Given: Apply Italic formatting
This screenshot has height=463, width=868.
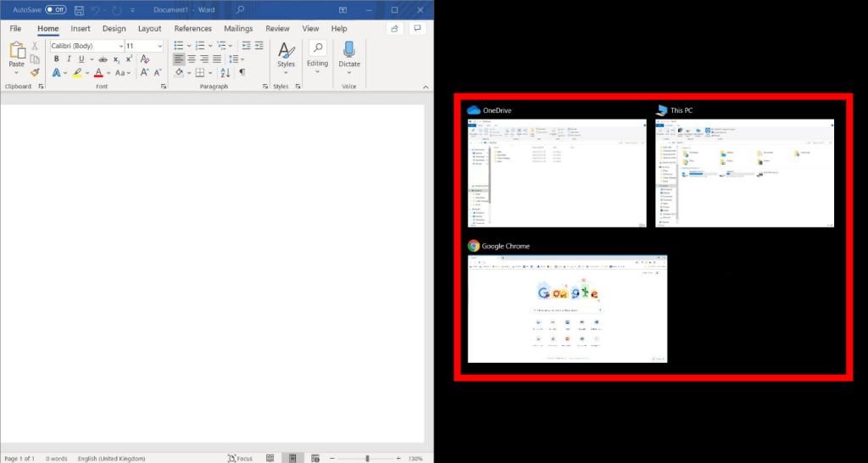Looking at the screenshot, I should [69, 59].
